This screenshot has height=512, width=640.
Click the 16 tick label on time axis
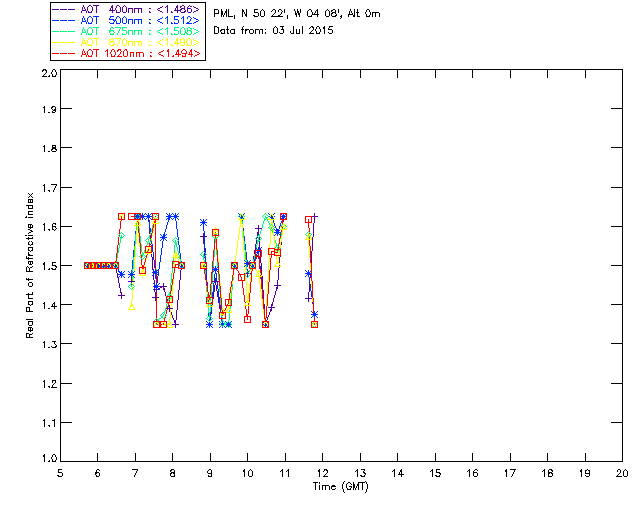[472, 473]
